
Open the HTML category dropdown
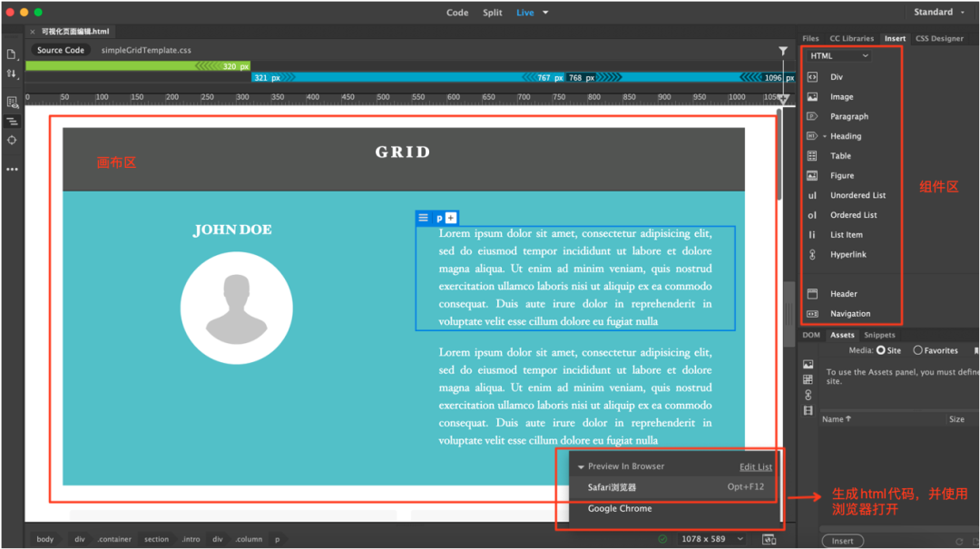838,55
